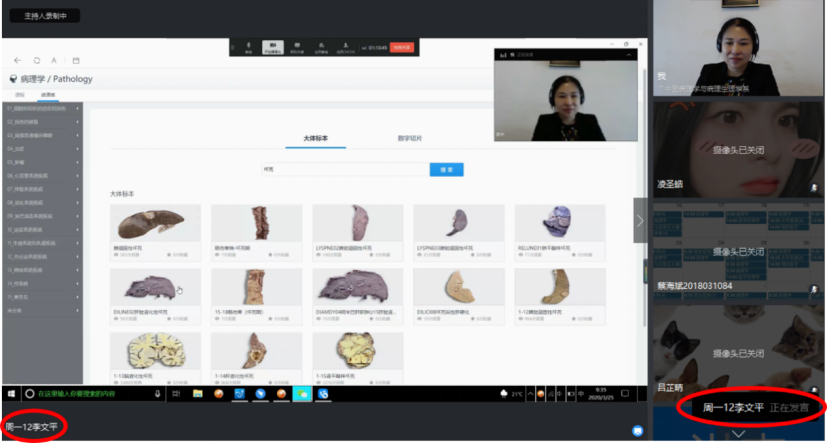Open the first spleen specimen thumbnail

[155, 223]
